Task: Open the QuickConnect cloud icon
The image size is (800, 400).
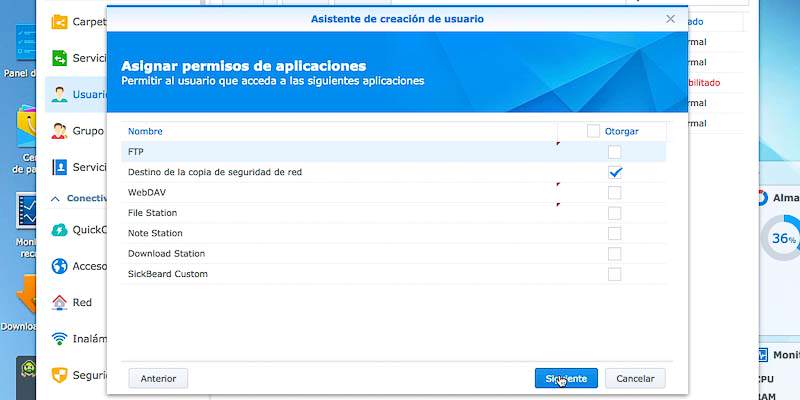Action: click(x=59, y=230)
